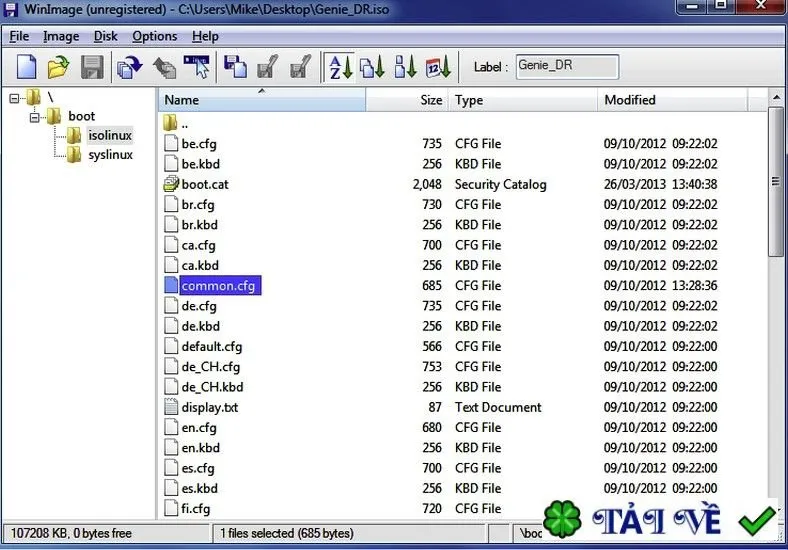Click the Save floppy disk icon
Screen dimensions: 788x550
[92, 66]
